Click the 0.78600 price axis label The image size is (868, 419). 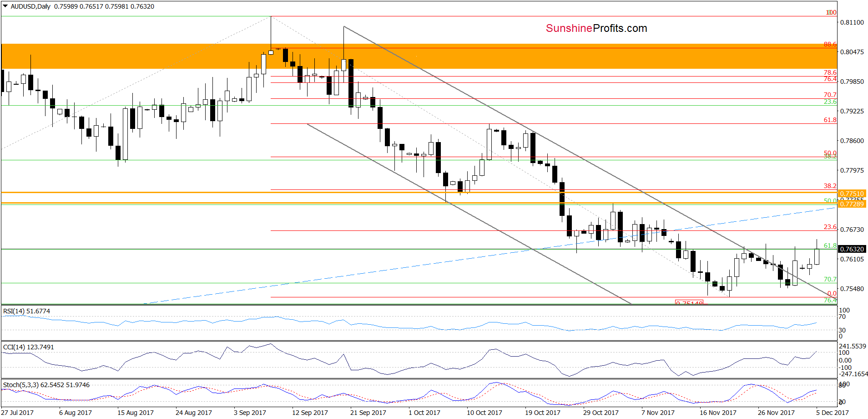pyautogui.click(x=852, y=141)
